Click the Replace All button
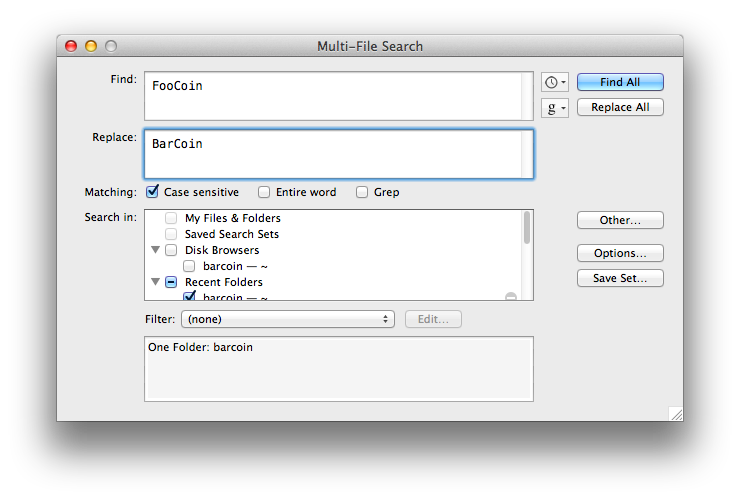Screen dimensions: 740x500 (620, 107)
